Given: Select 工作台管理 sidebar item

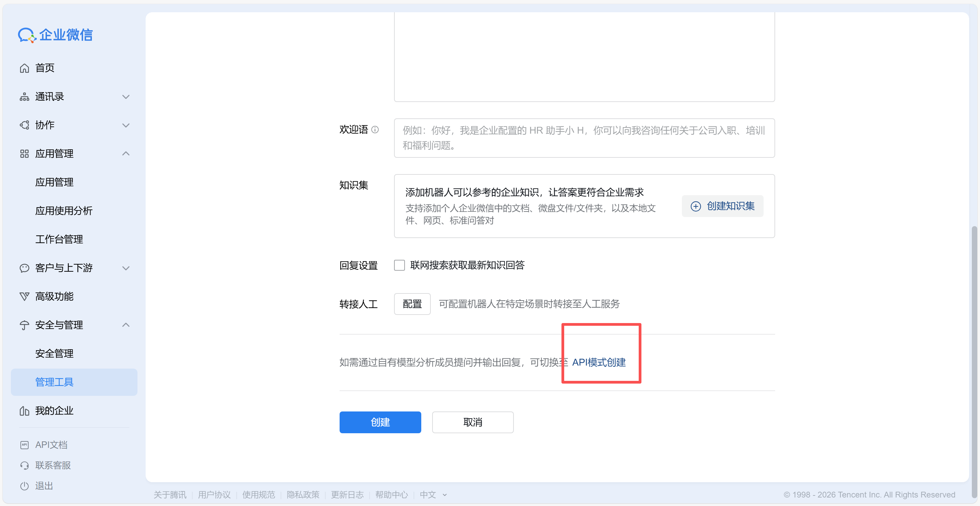Looking at the screenshot, I should 59,239.
